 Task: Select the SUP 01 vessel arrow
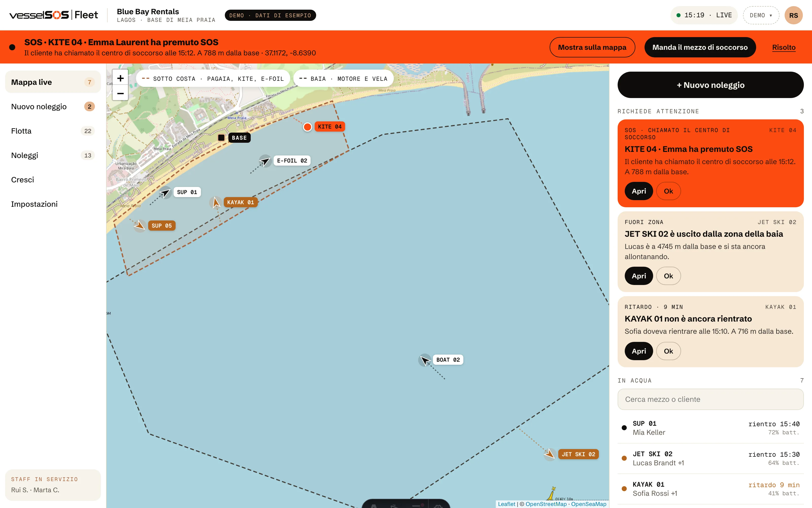pyautogui.click(x=165, y=193)
